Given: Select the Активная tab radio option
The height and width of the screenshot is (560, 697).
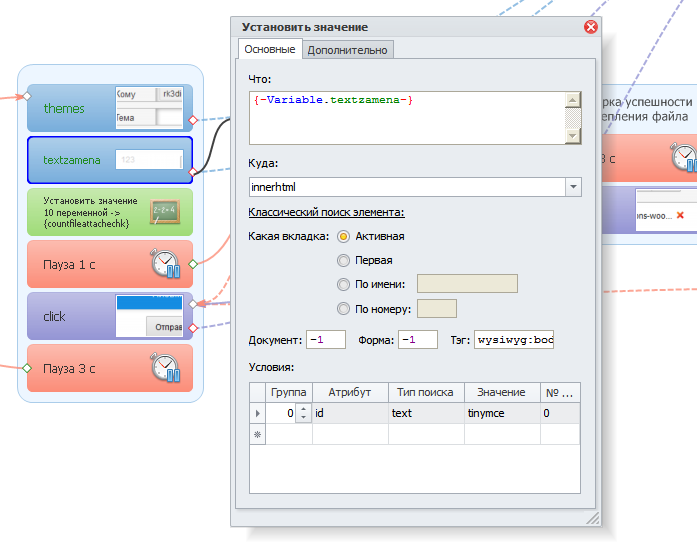Looking at the screenshot, I should coord(344,237).
